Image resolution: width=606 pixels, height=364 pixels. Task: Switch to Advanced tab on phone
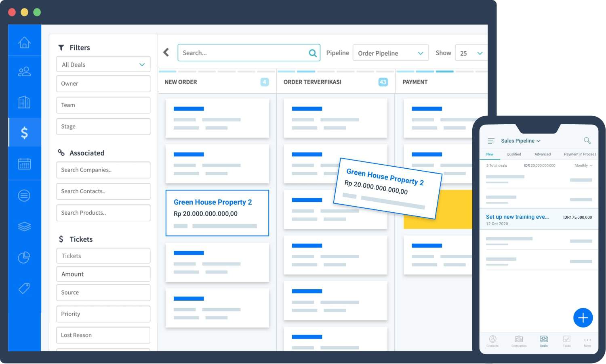[543, 154]
